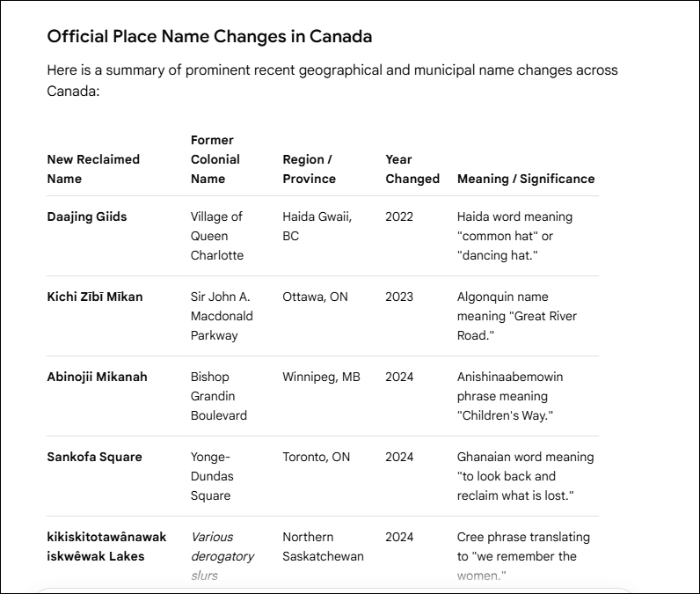Click the 'Year Changed' column header
700x594 pixels.
[x=412, y=169]
